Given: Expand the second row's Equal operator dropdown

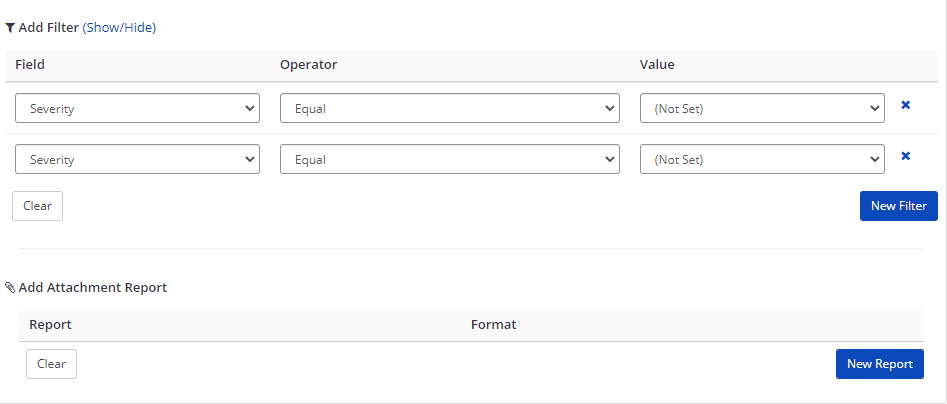Looking at the screenshot, I should coord(449,159).
